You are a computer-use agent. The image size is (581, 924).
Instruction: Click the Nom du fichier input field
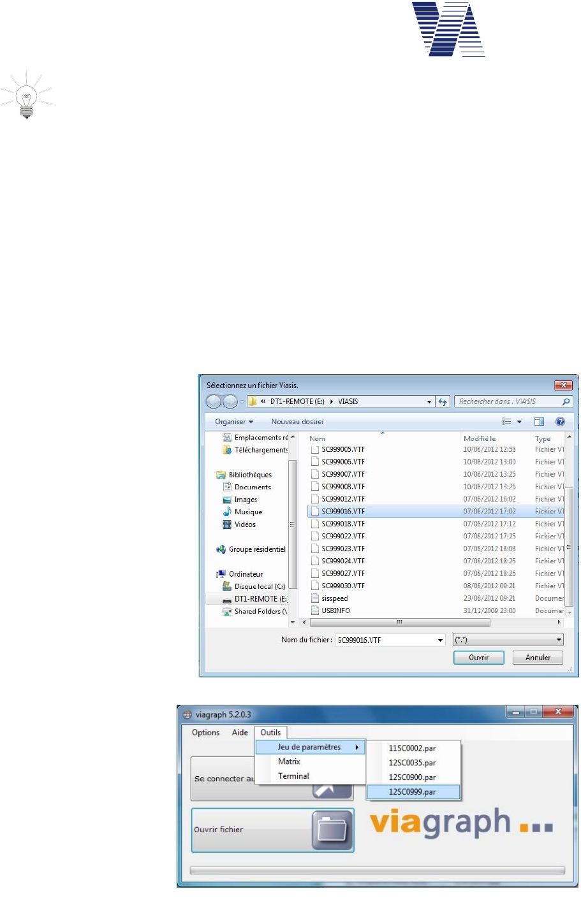[390, 640]
